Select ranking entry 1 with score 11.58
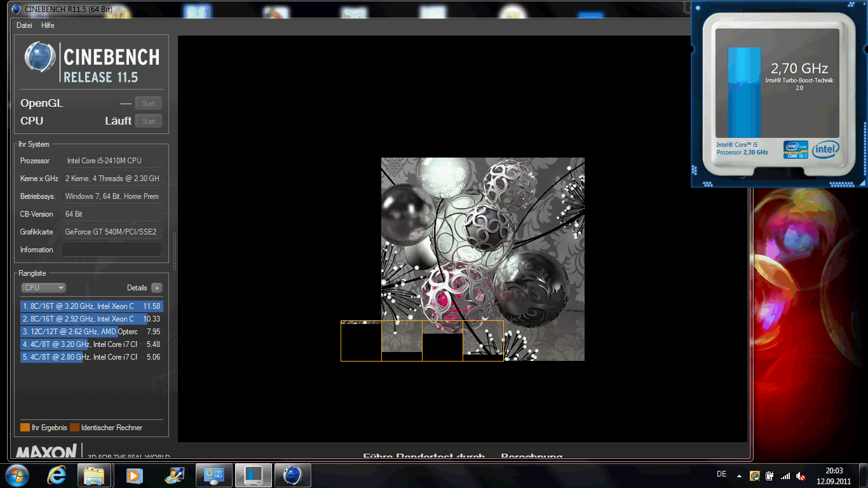This screenshot has width=868, height=488. pos(92,306)
